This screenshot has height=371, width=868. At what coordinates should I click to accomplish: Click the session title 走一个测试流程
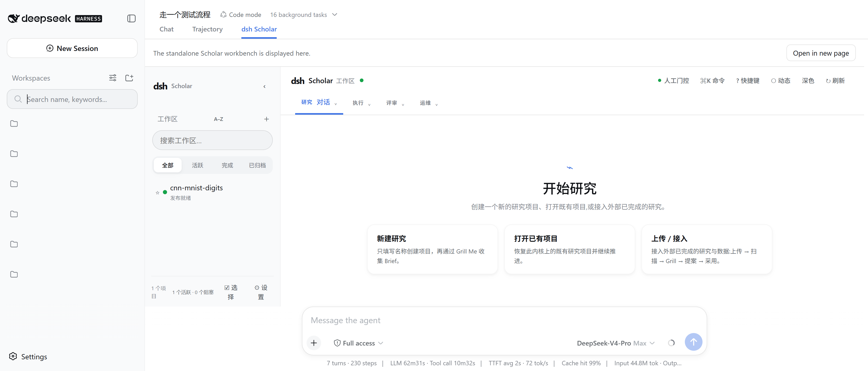(185, 15)
